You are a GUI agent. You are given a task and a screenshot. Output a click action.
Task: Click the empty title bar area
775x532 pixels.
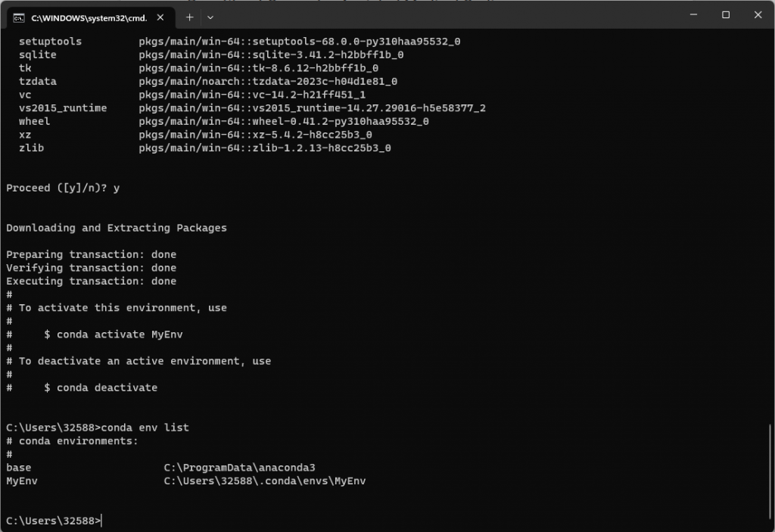coord(445,15)
